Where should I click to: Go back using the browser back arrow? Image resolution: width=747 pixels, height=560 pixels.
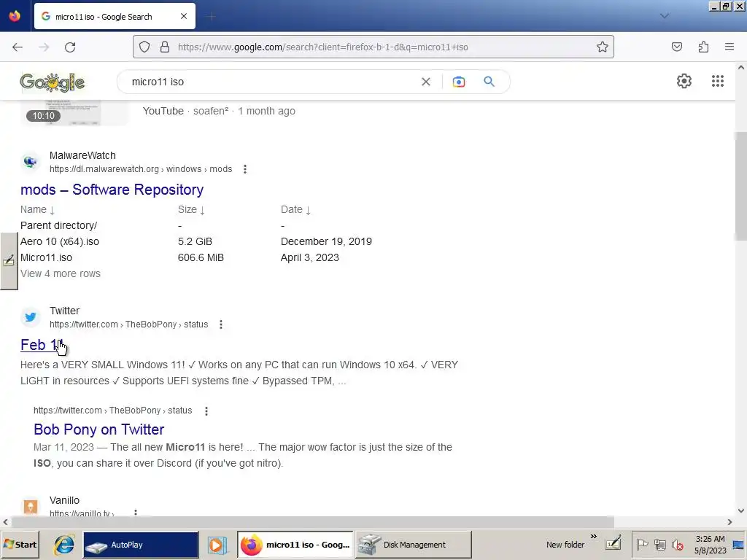18,47
